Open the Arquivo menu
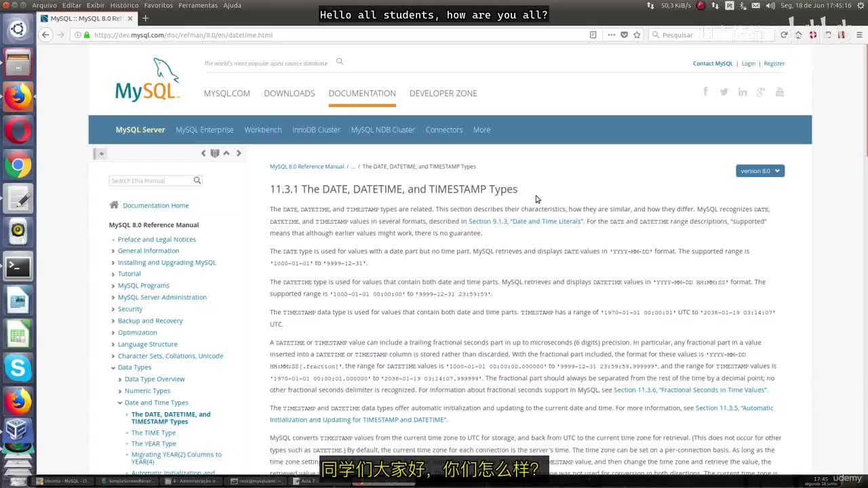 [45, 5]
